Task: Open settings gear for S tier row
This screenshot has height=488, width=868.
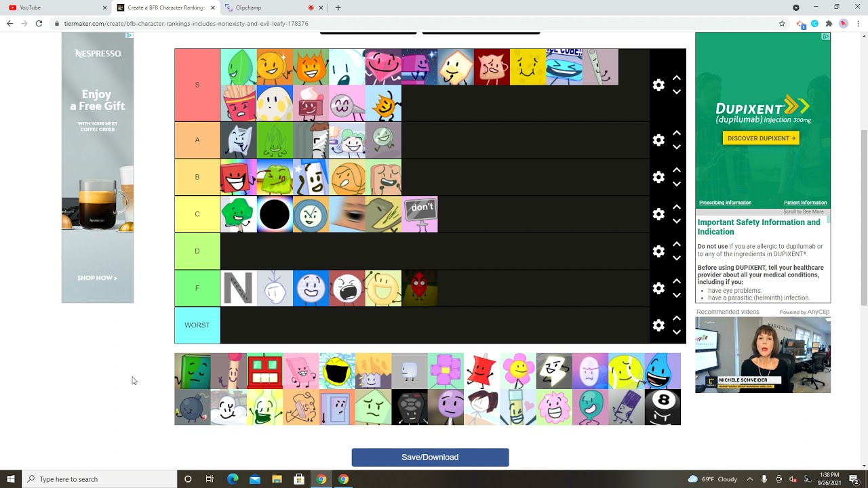Action: 658,85
